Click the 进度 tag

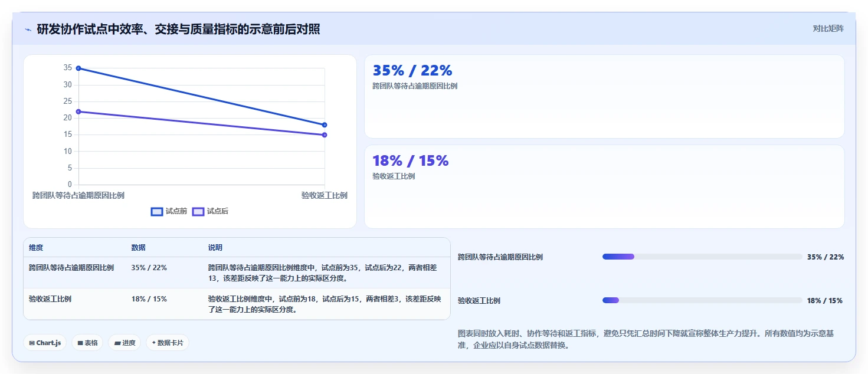[x=125, y=343]
